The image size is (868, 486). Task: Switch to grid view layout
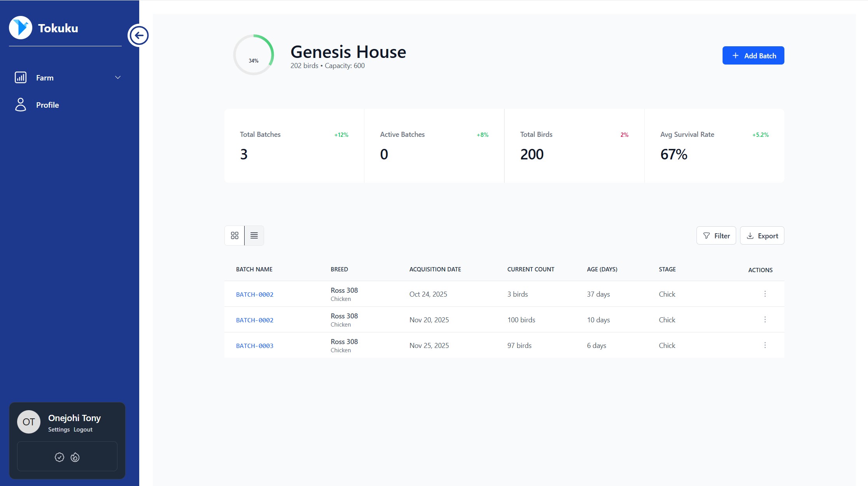coord(234,236)
